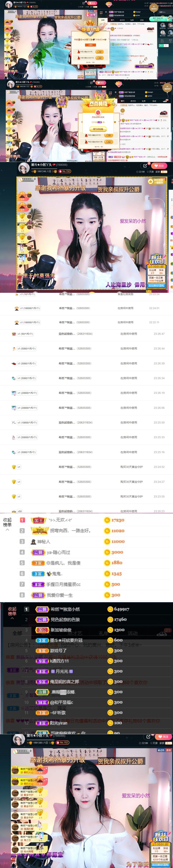Image resolution: width=173 pixels, height=868 pixels.
Task: Select user k通四方11 in ranking
Action: [60, 661]
